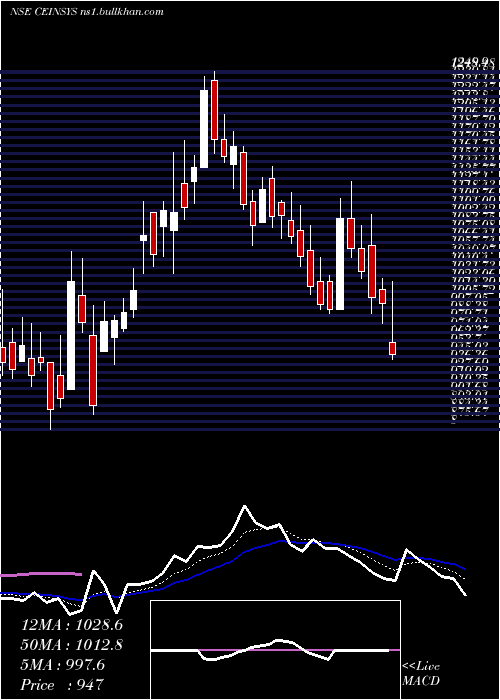
Task: Click the Price : 947 value
Action: (x=62, y=685)
